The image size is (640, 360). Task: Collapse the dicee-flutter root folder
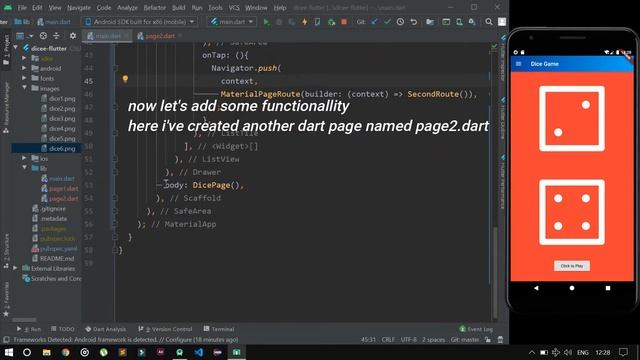[16, 48]
